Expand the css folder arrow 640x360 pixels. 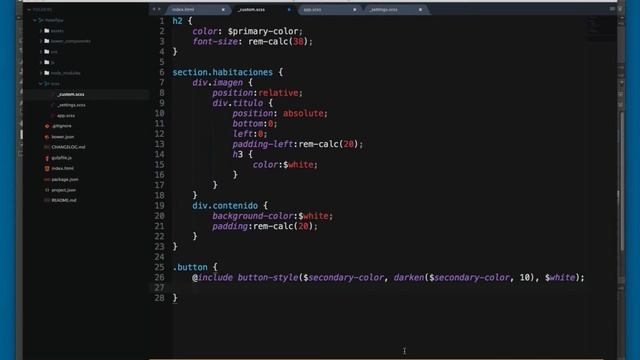(x=41, y=52)
